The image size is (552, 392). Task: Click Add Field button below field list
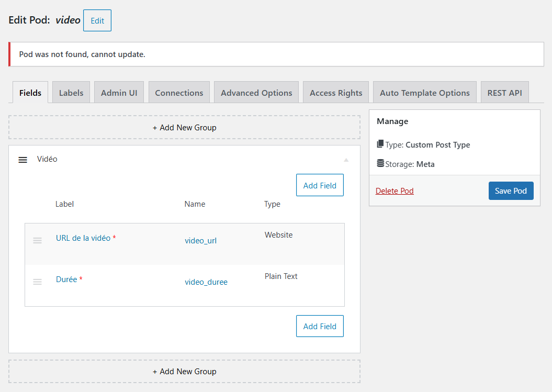coord(320,326)
